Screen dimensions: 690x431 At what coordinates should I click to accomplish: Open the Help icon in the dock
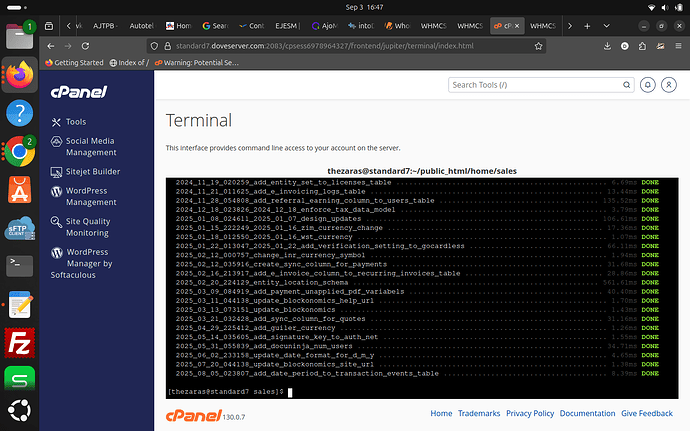pos(19,113)
